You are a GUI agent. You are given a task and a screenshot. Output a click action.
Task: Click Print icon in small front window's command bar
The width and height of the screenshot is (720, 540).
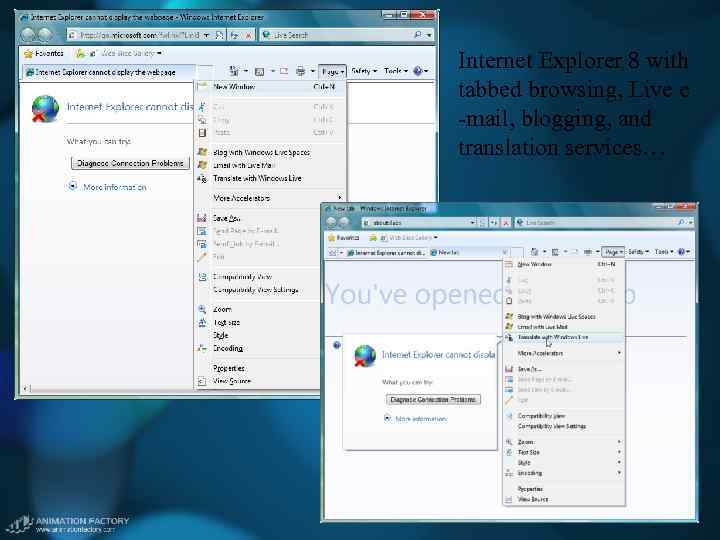pos(587,252)
